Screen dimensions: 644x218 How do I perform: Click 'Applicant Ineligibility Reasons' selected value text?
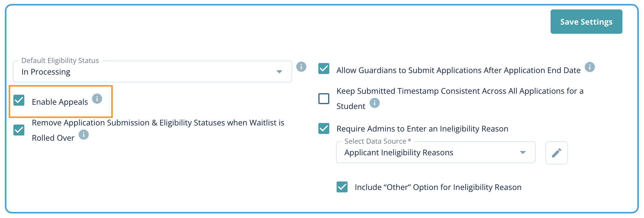pyautogui.click(x=399, y=153)
